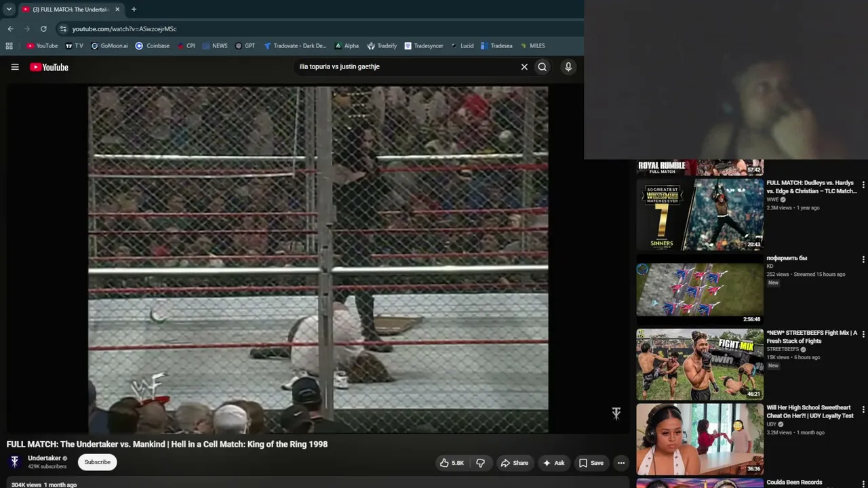Ask about this video
This screenshot has width=868, height=488.
click(553, 463)
